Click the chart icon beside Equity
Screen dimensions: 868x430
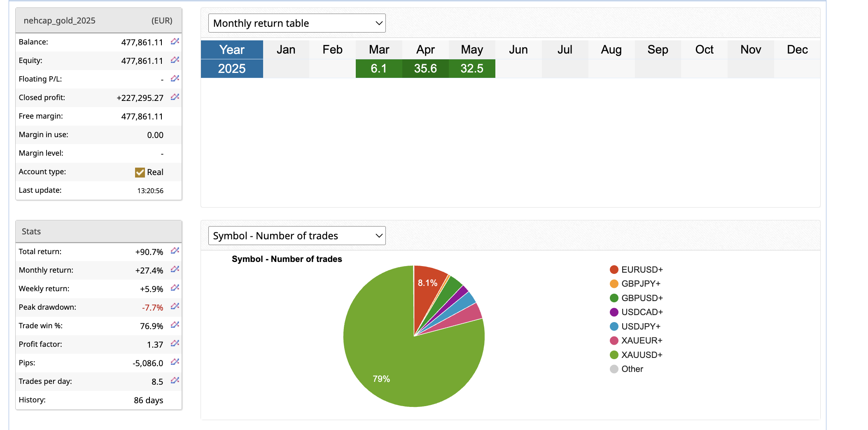click(175, 60)
